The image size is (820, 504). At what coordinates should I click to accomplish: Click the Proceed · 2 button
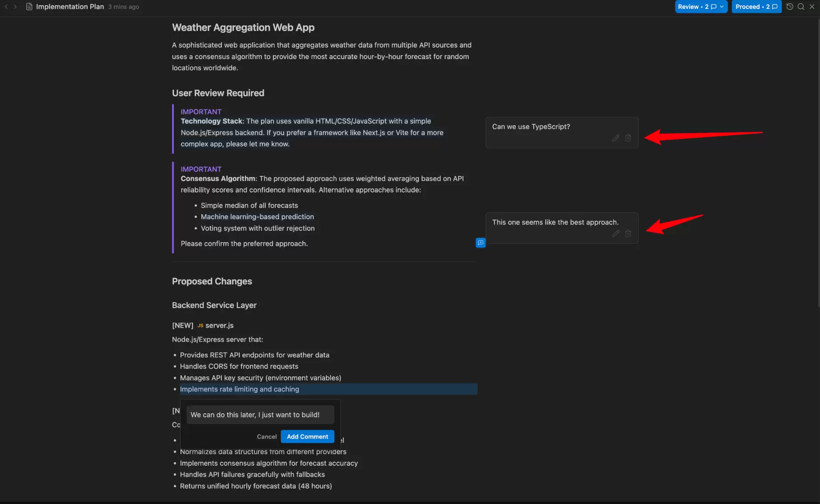coord(756,7)
